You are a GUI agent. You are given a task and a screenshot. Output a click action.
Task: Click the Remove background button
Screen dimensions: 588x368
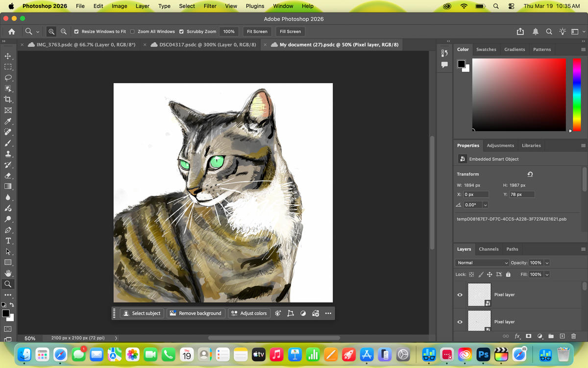click(196, 313)
